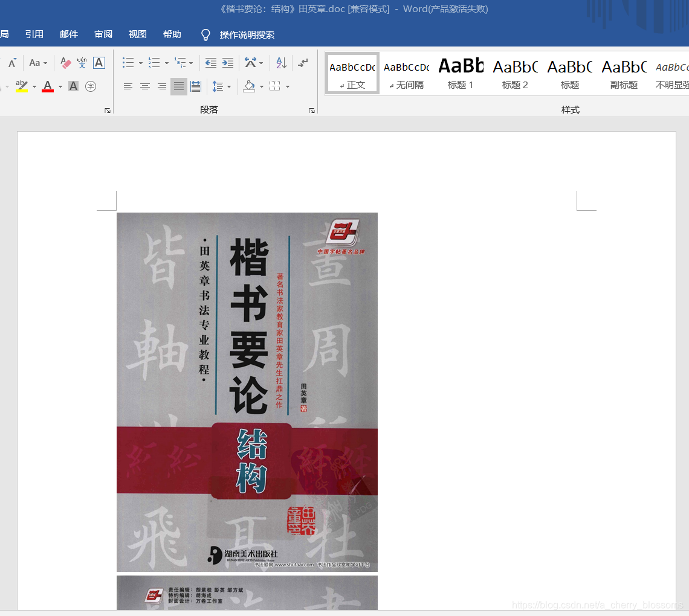The width and height of the screenshot is (689, 616).
Task: Apply bullet list formatting
Action: click(128, 63)
